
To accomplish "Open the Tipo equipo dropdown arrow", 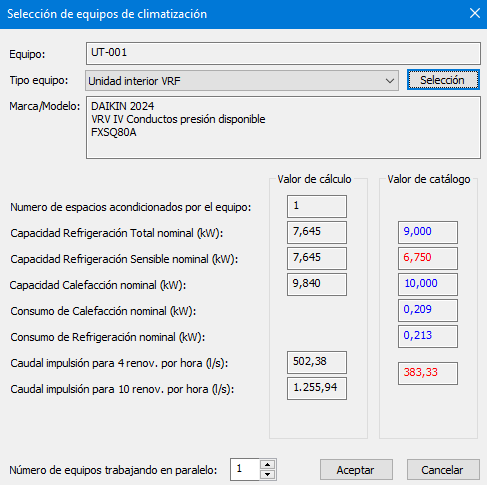I will tap(390, 81).
